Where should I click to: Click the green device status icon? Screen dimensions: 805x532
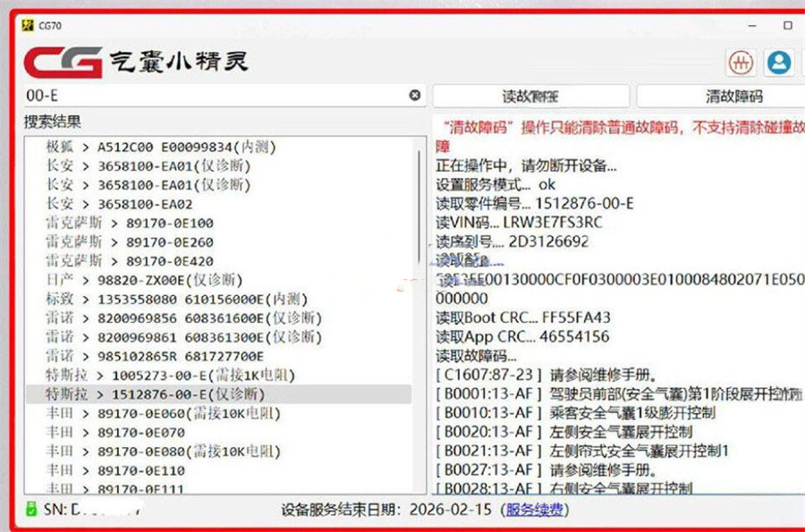point(31,509)
